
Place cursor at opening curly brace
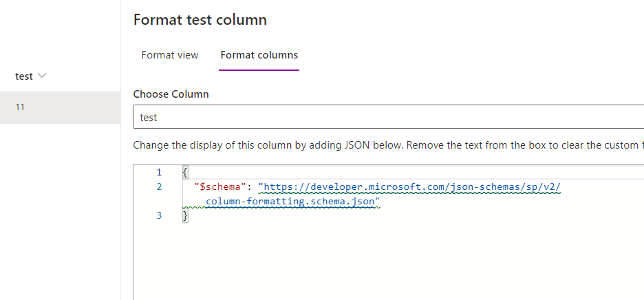(x=185, y=172)
